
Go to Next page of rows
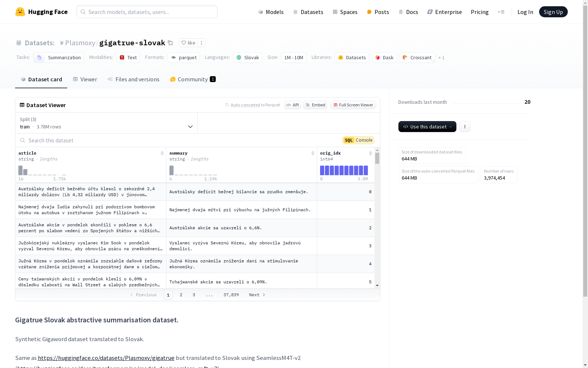tap(257, 295)
